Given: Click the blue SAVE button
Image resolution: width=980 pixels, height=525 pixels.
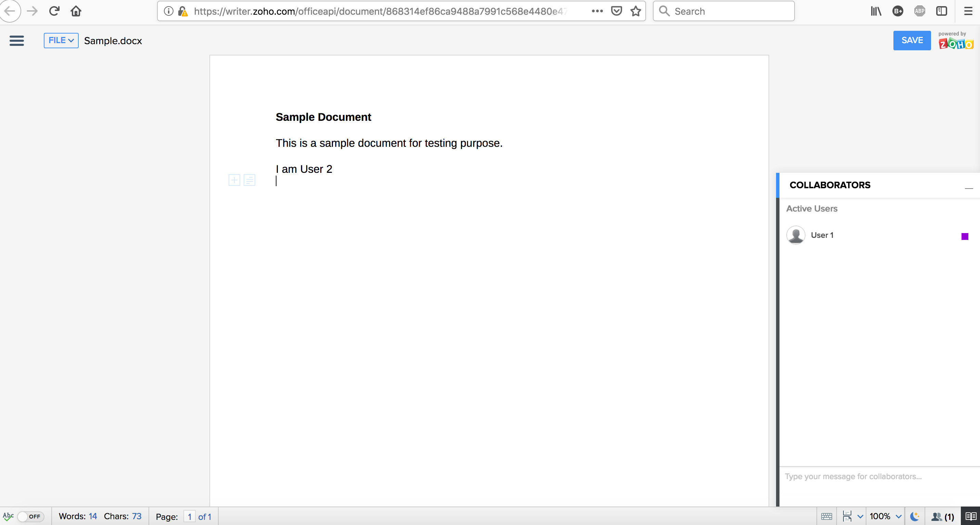Looking at the screenshot, I should pyautogui.click(x=912, y=40).
